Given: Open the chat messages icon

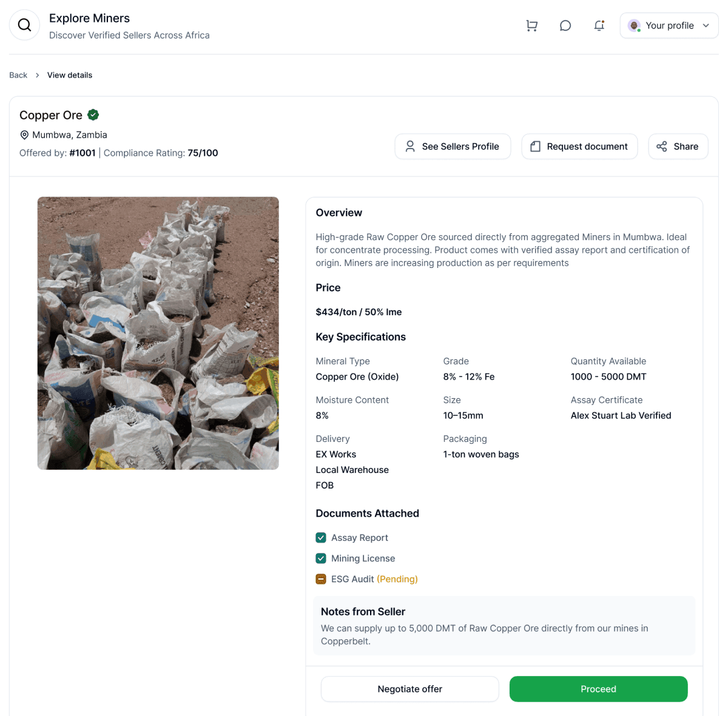Looking at the screenshot, I should pyautogui.click(x=565, y=25).
